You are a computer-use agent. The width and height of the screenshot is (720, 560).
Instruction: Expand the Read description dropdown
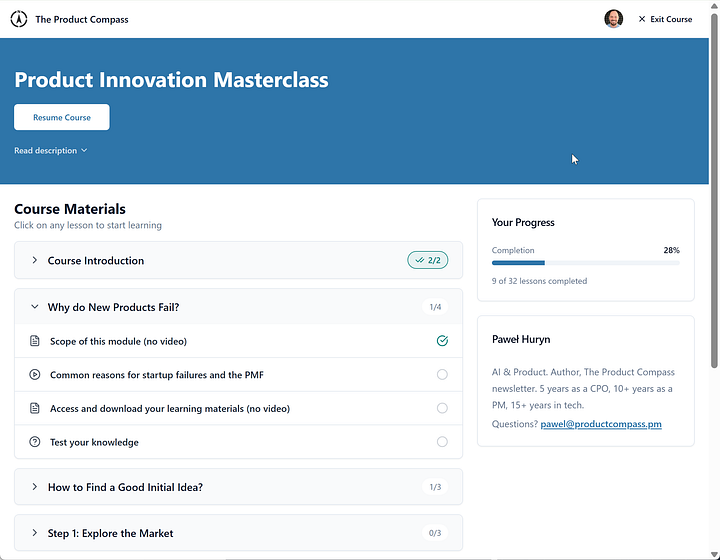[51, 151]
